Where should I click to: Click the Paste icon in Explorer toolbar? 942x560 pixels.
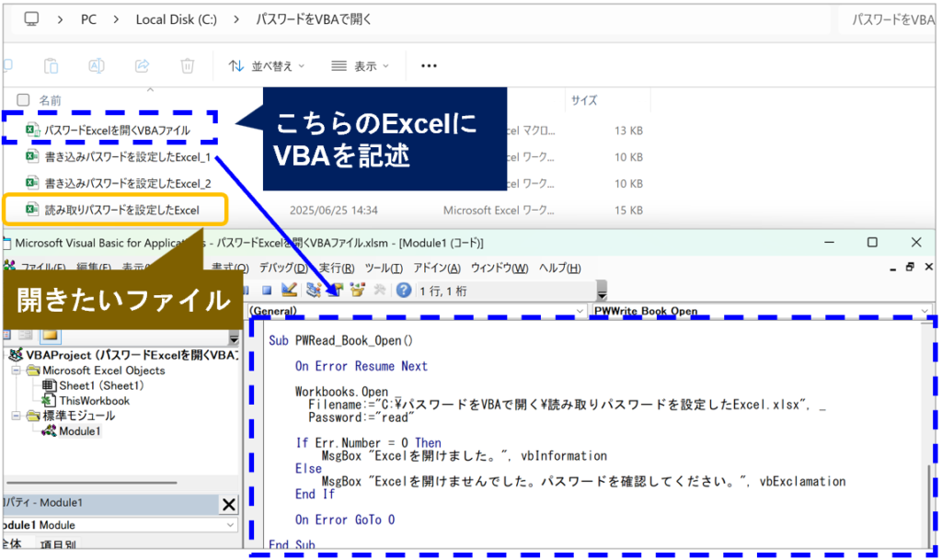(x=52, y=65)
